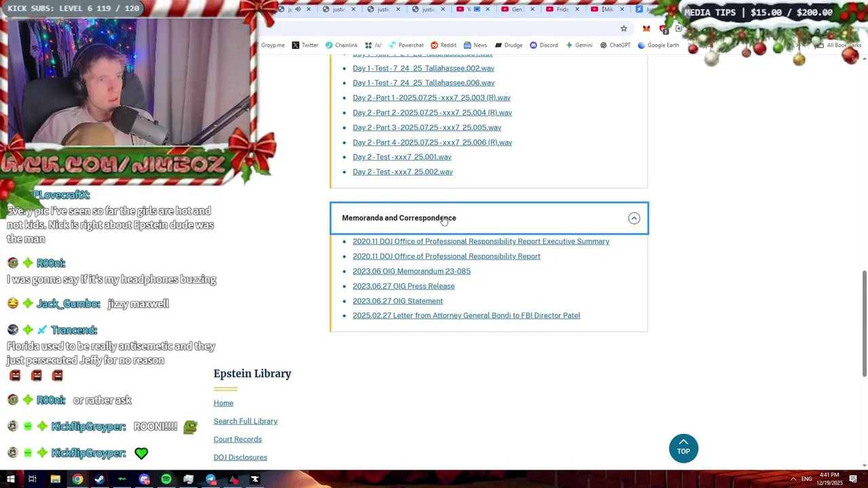Switch to Chrome in taskbar
This screenshot has width=868, height=488.
78,479
